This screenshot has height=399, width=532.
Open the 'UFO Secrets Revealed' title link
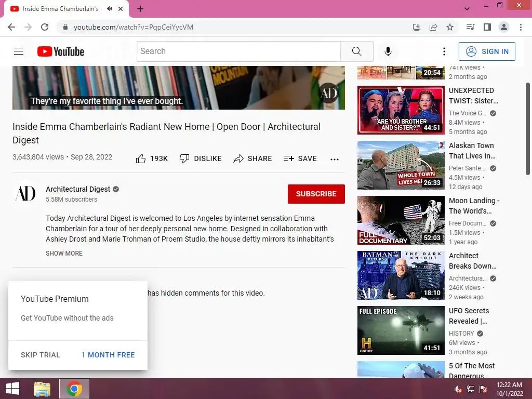(469, 316)
